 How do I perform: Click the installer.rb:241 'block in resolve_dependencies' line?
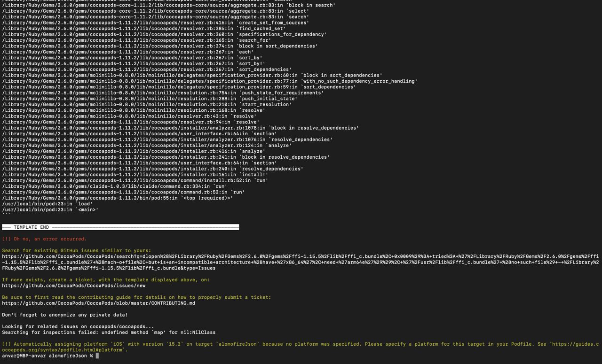166,157
